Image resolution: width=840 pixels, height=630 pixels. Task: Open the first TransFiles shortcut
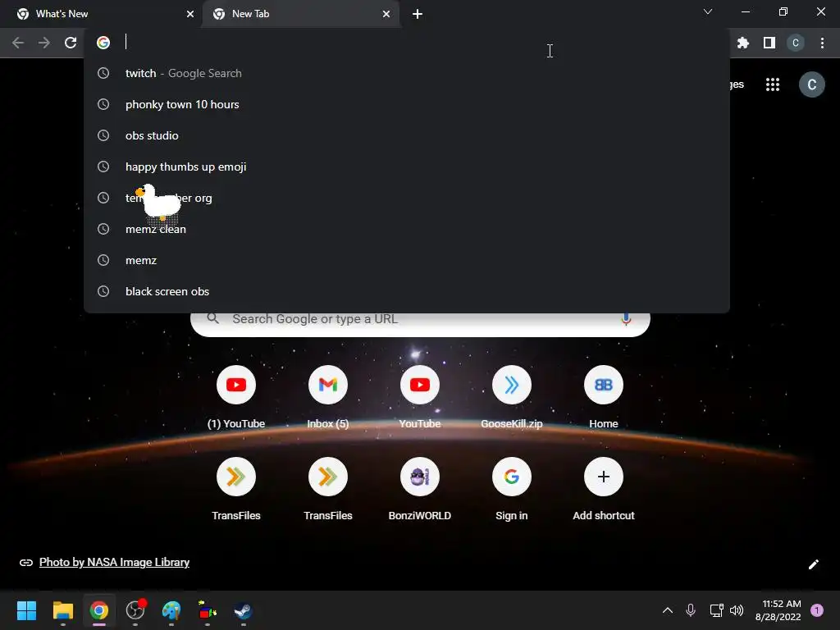[236, 489]
